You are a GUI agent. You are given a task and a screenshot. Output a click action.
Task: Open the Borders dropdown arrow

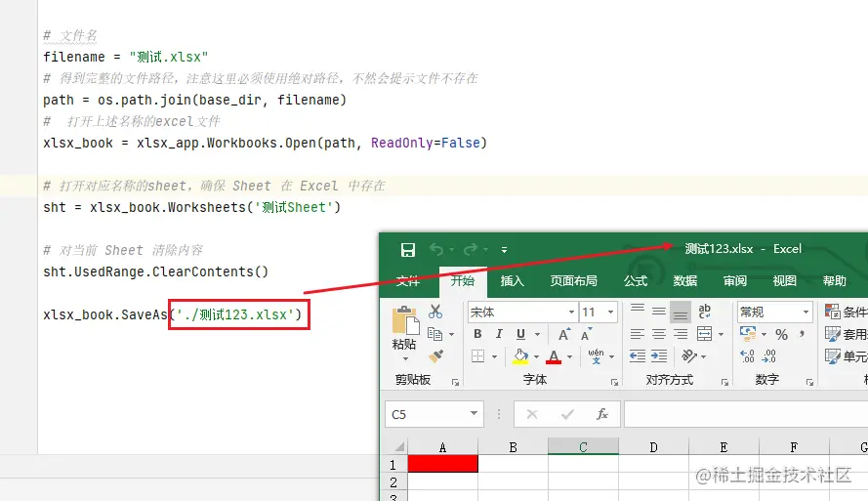[x=494, y=356]
